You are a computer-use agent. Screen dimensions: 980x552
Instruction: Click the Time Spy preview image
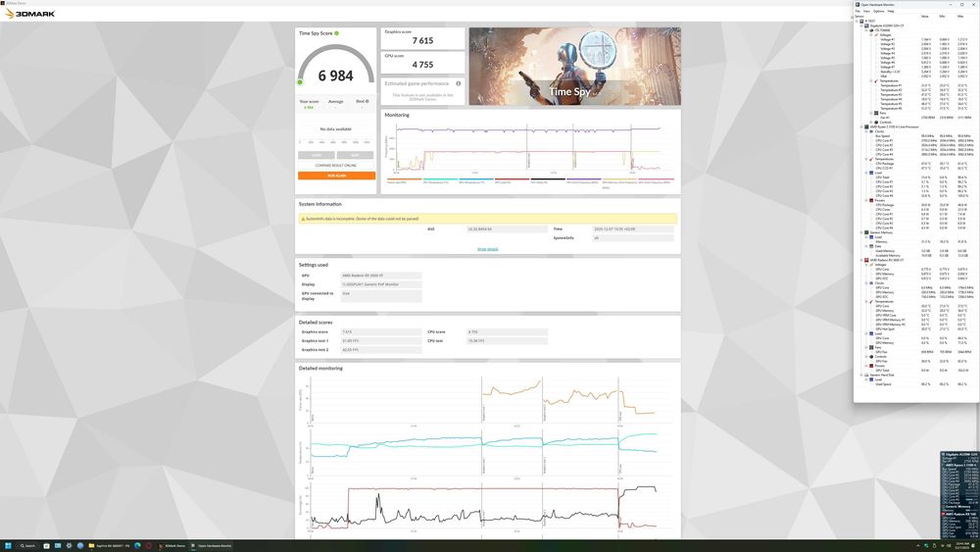[x=575, y=66]
